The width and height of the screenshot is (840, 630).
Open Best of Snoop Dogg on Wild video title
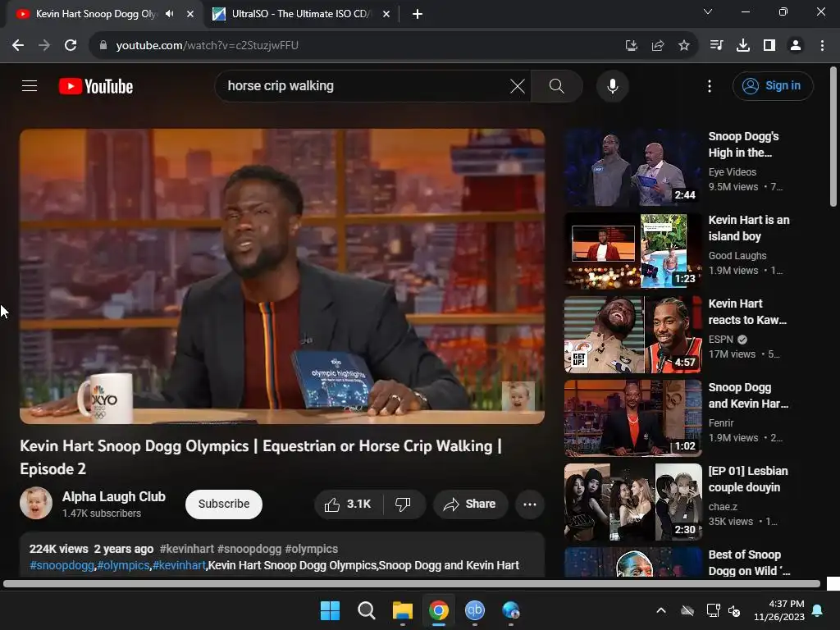[749, 563]
